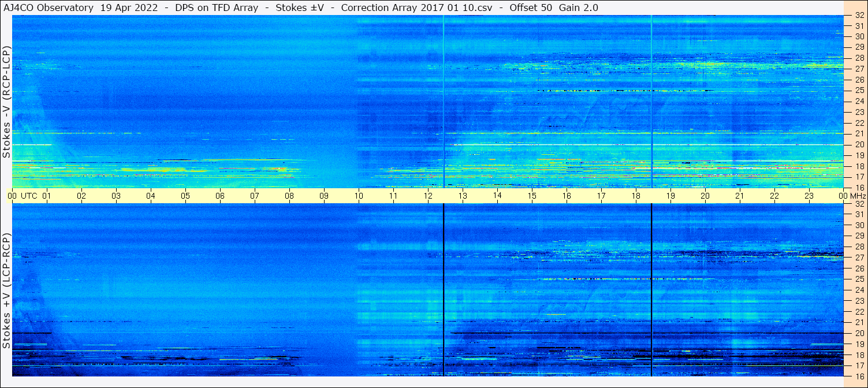Viewport: 868px width, 388px height.
Task: Click the 13 hour tick label
Action: pos(463,196)
